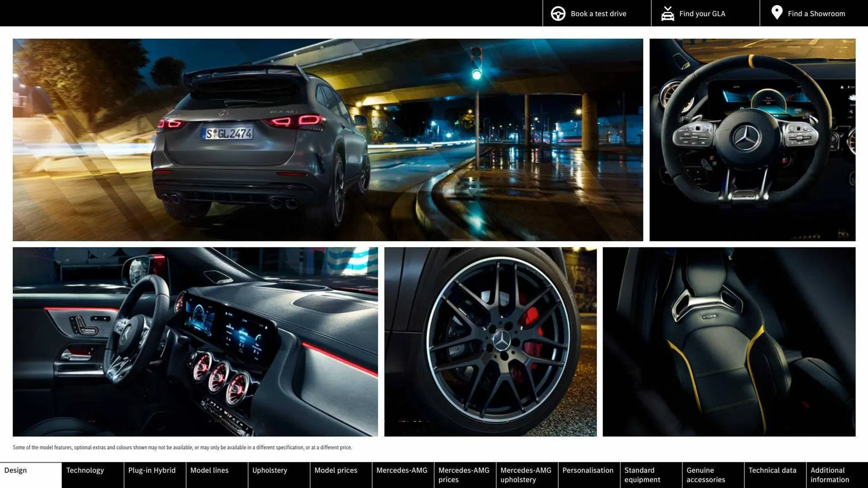The image size is (868, 488).
Task: Open the Technology section
Action: 85,470
